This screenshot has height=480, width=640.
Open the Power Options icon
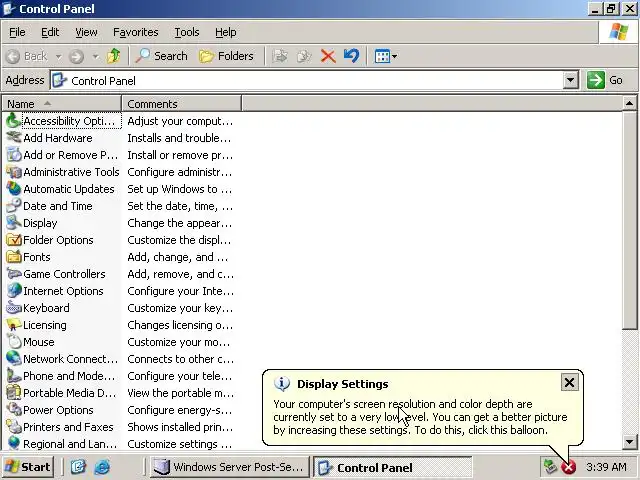pyautogui.click(x=14, y=410)
